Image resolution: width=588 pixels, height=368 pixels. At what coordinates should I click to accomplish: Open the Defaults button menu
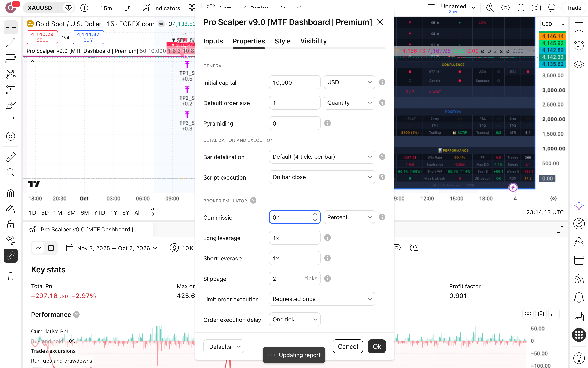[x=224, y=346]
